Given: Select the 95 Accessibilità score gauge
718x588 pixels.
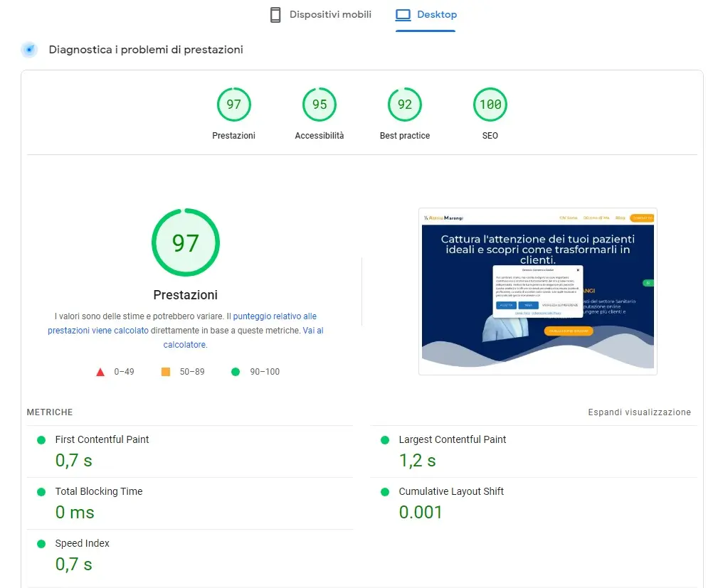Looking at the screenshot, I should tap(319, 104).
